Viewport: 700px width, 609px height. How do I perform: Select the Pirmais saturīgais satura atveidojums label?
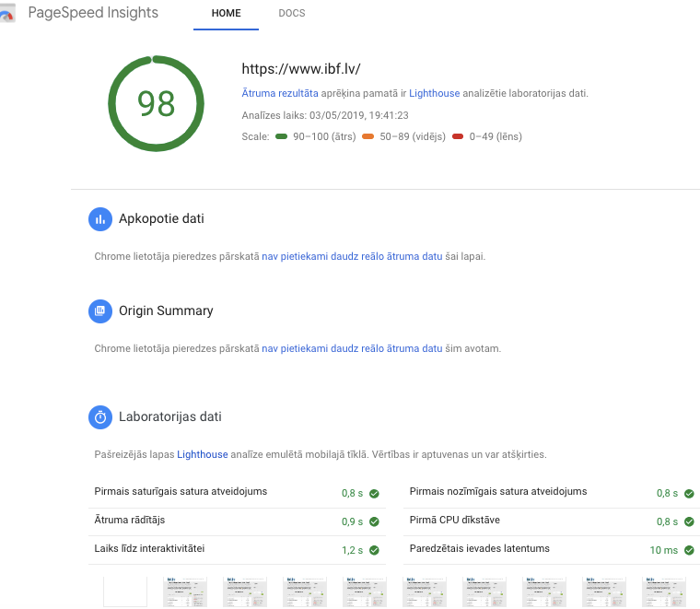coord(181,492)
